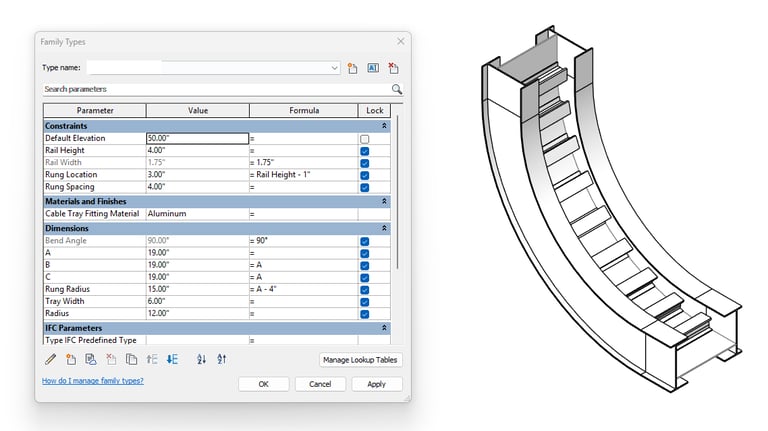Click the Value column header

(198, 111)
